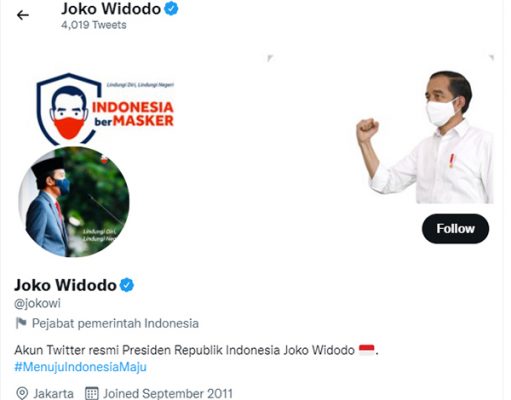Click the calendar icon beside Joined date
The height and width of the screenshot is (400, 511).
[92, 393]
